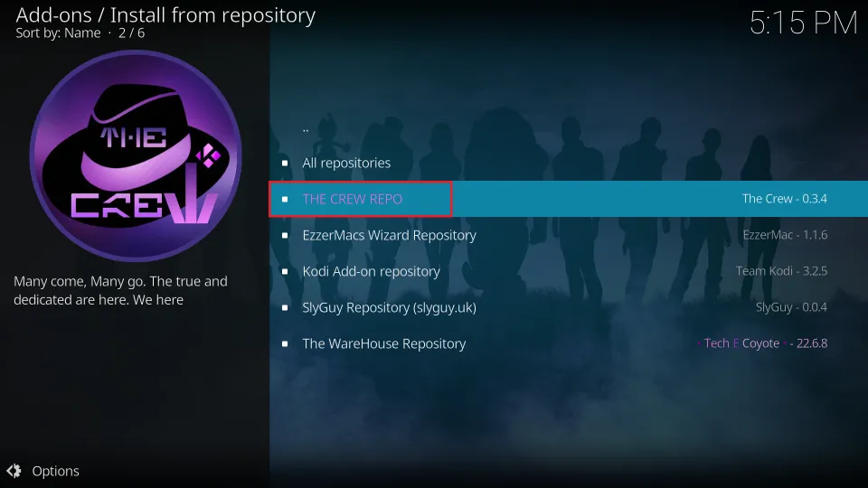Select Kodi Add-on repository
The image size is (868, 488).
click(x=569, y=271)
